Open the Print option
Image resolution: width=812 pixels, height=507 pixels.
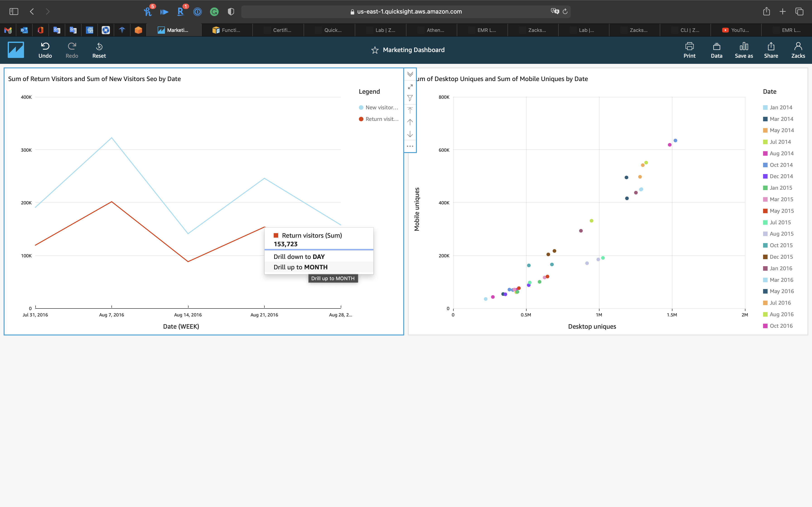pos(689,46)
